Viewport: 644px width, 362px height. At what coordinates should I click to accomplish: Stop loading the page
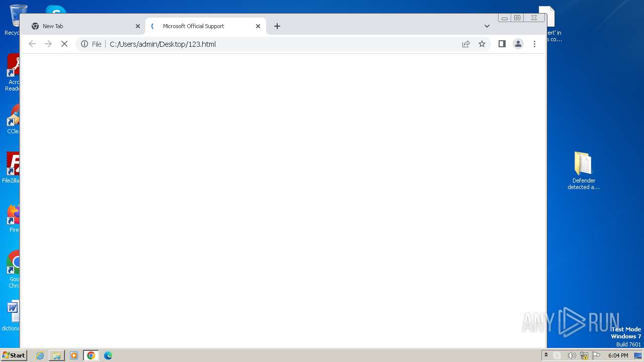(x=64, y=44)
